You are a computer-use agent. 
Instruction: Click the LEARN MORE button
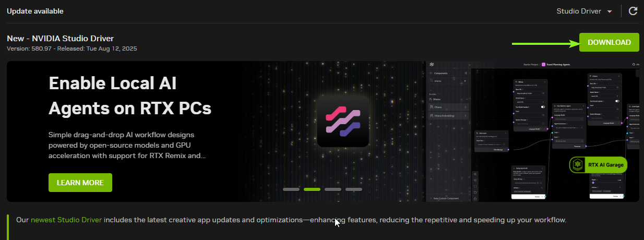tap(80, 183)
